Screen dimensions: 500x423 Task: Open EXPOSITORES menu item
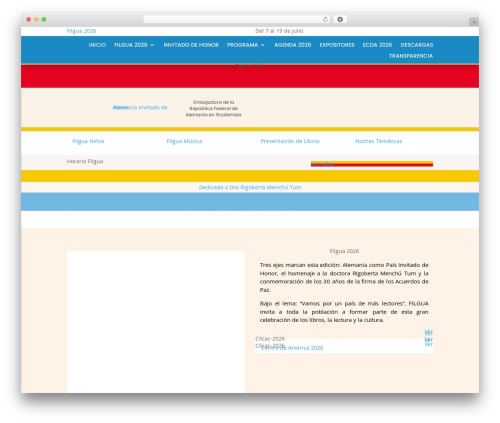pos(337,45)
